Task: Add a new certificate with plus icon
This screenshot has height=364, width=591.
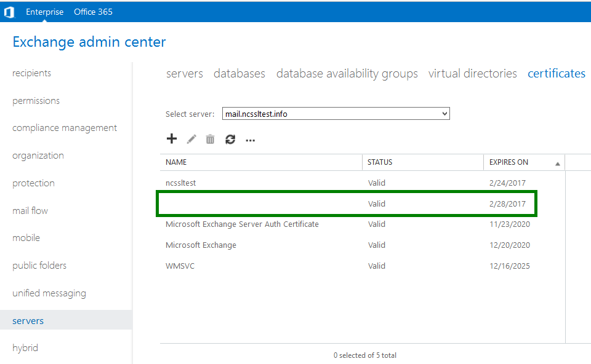Action: click(x=172, y=139)
